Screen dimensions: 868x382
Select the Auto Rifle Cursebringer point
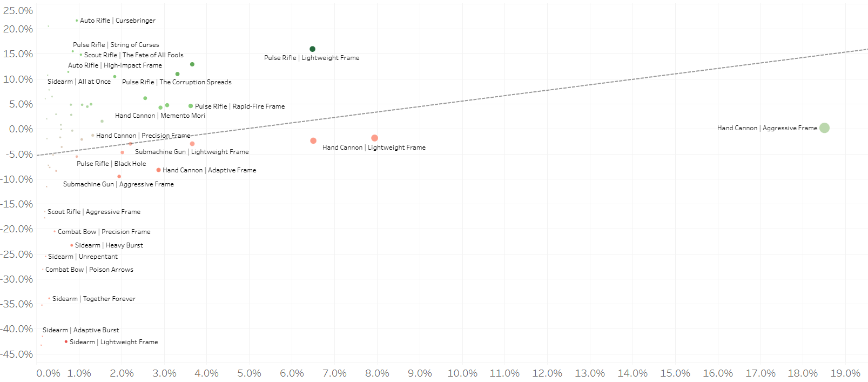pos(77,21)
